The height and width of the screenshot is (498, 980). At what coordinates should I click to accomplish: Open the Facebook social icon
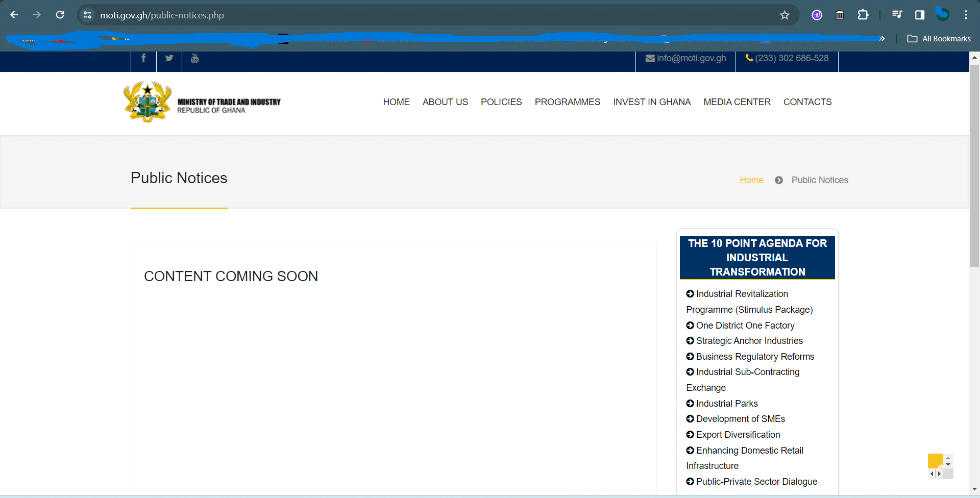(143, 58)
